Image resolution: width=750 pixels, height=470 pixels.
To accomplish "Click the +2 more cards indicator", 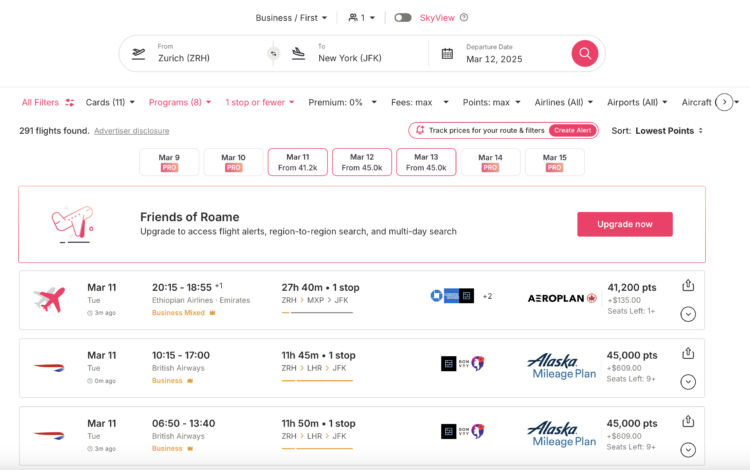I will 487,296.
